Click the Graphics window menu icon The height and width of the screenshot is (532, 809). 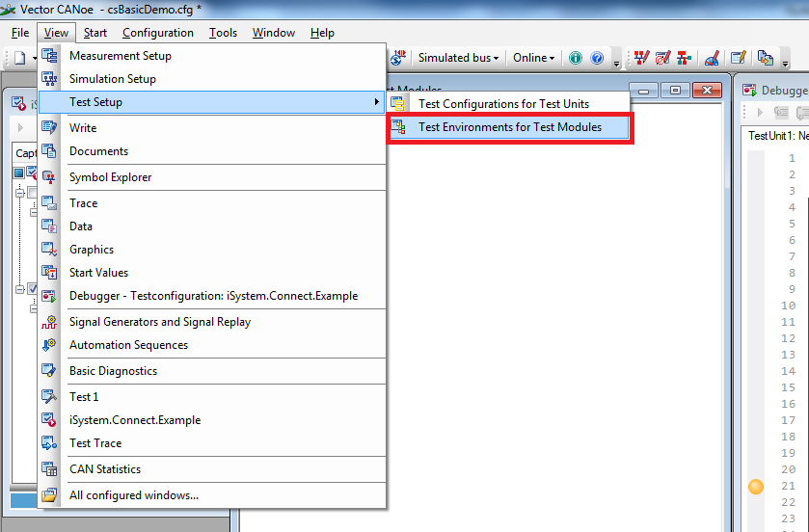49,250
